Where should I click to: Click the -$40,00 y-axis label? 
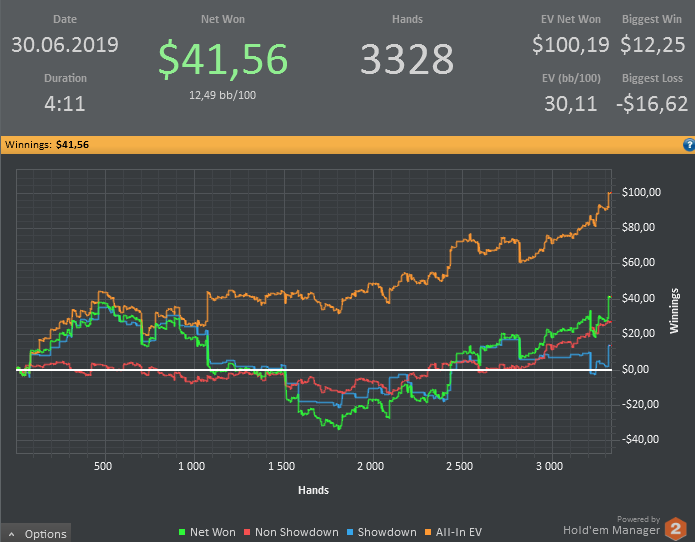(640, 439)
